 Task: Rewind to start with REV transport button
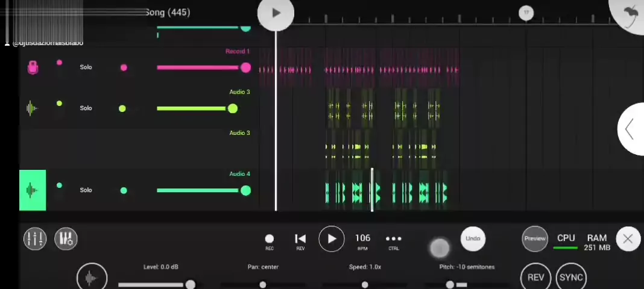tap(300, 240)
